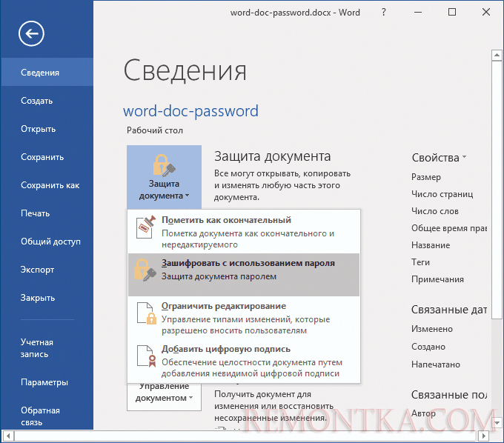Choose Добавить цифровую подпись menu entry
Image resolution: width=504 pixels, height=443 pixels.
point(244,361)
